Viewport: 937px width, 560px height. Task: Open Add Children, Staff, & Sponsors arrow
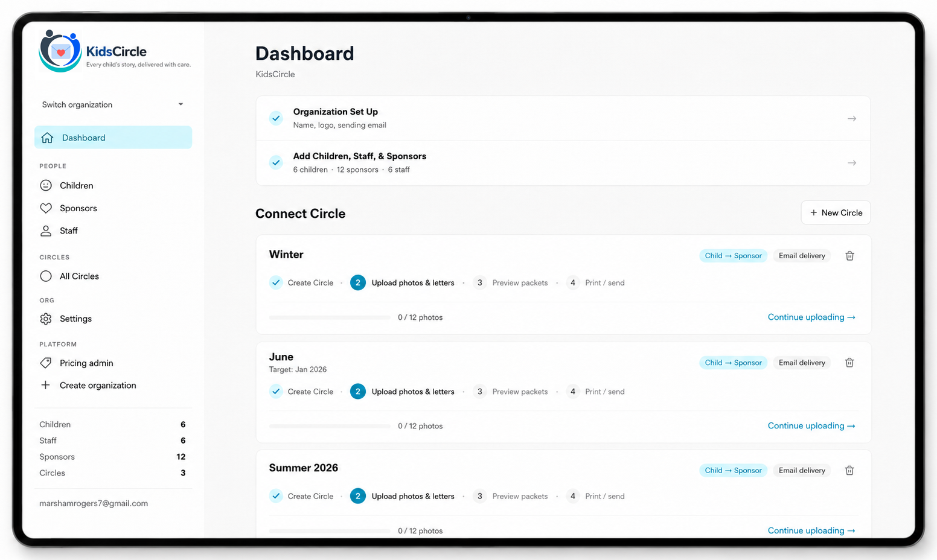point(852,163)
